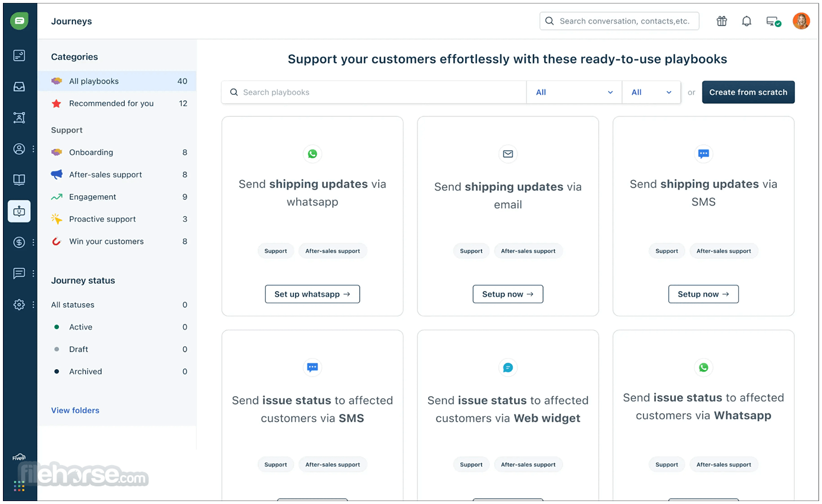Viewport: 822px width, 504px height.
Task: Click the Create from scratch button
Action: pyautogui.click(x=748, y=92)
